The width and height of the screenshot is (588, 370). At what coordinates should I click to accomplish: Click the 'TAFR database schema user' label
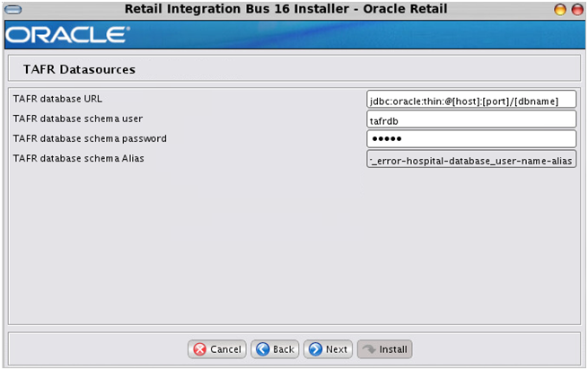tap(77, 119)
